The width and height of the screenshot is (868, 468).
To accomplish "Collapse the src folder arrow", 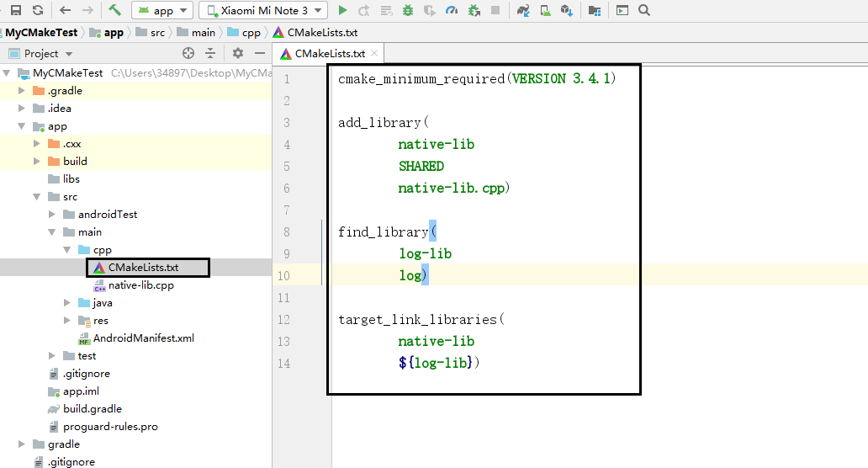I will tap(37, 197).
